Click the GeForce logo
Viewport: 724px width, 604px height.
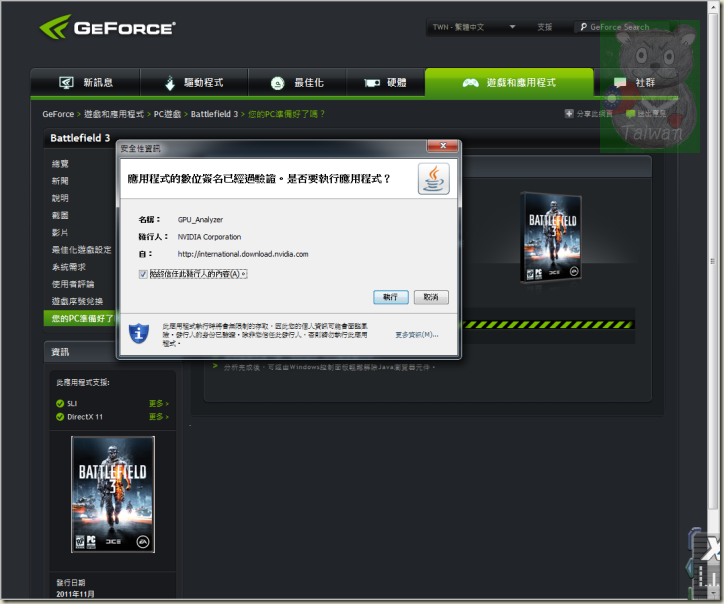pyautogui.click(x=107, y=27)
